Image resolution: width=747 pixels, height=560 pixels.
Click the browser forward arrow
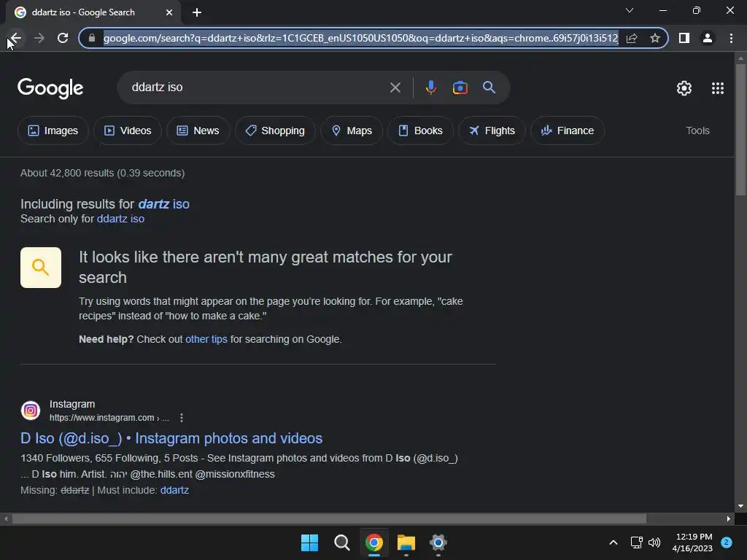pyautogui.click(x=39, y=38)
